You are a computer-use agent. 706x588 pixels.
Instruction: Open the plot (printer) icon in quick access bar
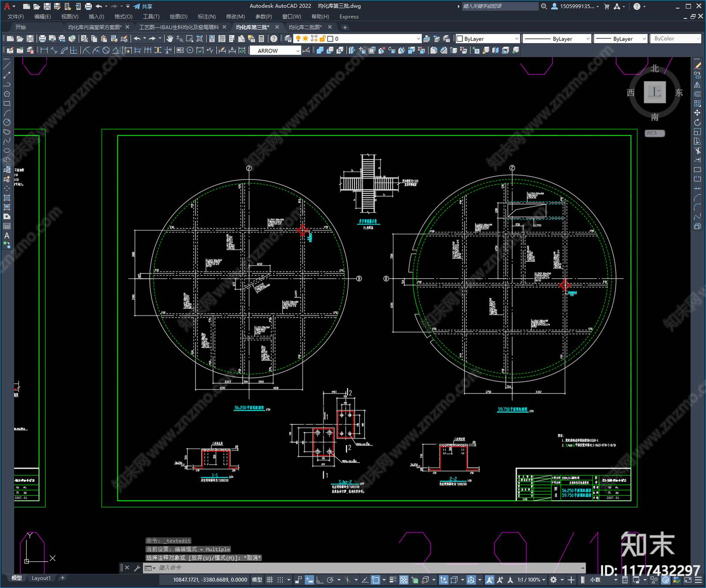pos(88,6)
